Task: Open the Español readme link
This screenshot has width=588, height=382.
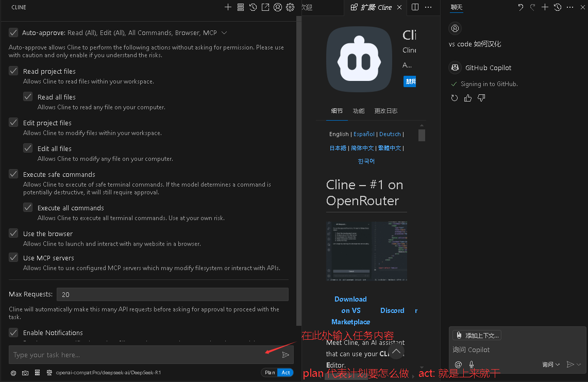Action: coord(364,134)
